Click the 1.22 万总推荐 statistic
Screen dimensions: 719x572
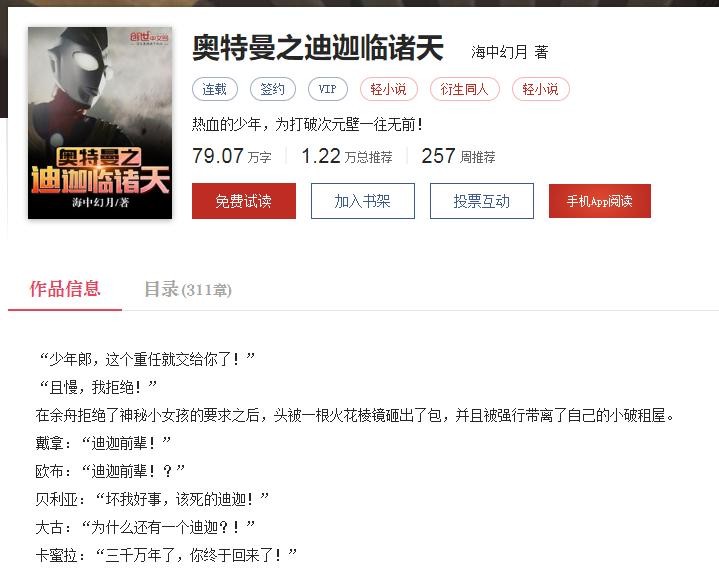click(347, 156)
